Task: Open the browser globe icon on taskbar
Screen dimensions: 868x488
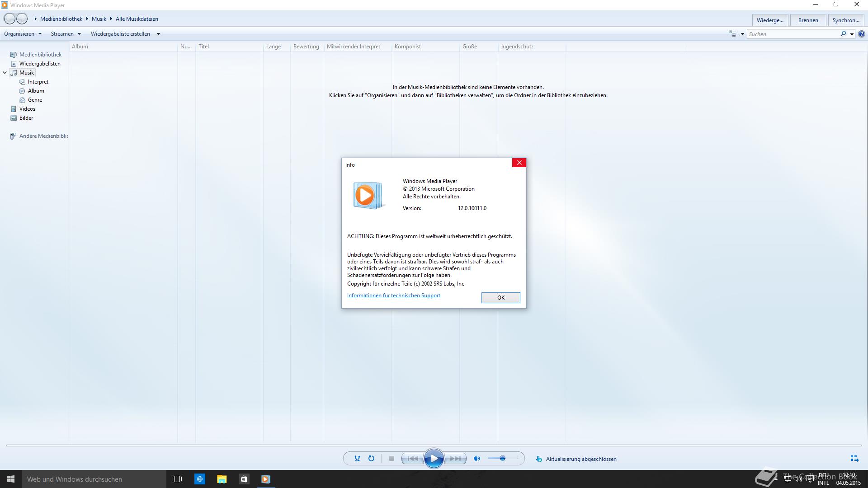Action: tap(199, 479)
